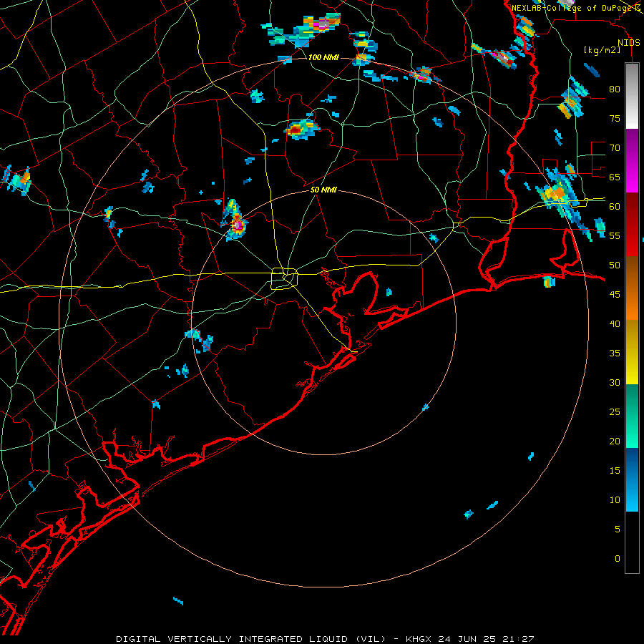
Task: Click the yellow highway loop at the map center
Action: pos(284,278)
